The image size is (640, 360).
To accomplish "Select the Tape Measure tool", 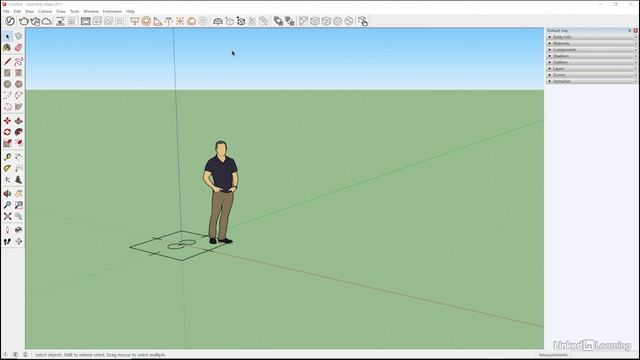I will coord(7,157).
